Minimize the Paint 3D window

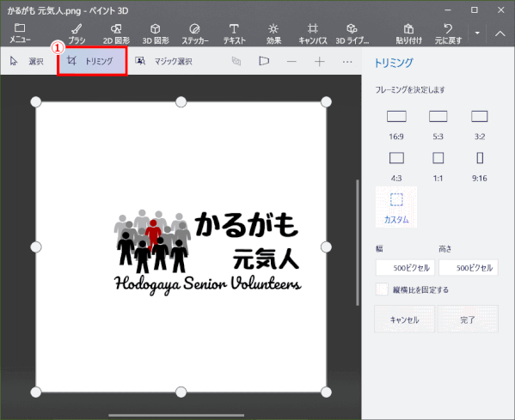(x=448, y=10)
